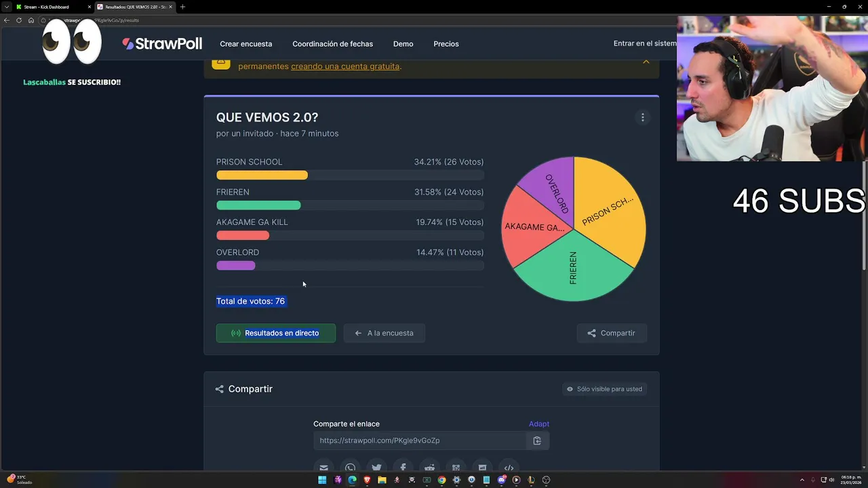Reload the page with refresh icon

pyautogui.click(x=19, y=20)
